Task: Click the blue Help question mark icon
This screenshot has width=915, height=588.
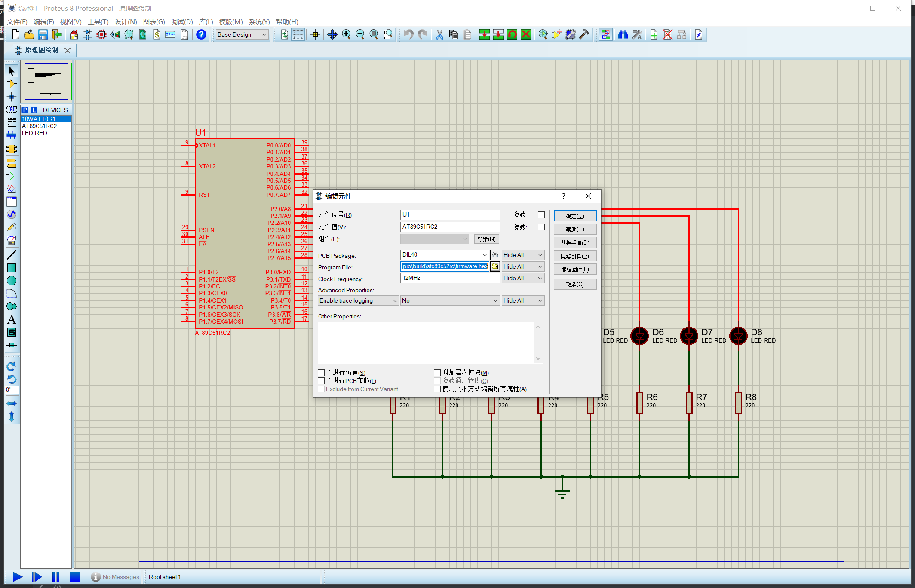Action: coord(201,34)
